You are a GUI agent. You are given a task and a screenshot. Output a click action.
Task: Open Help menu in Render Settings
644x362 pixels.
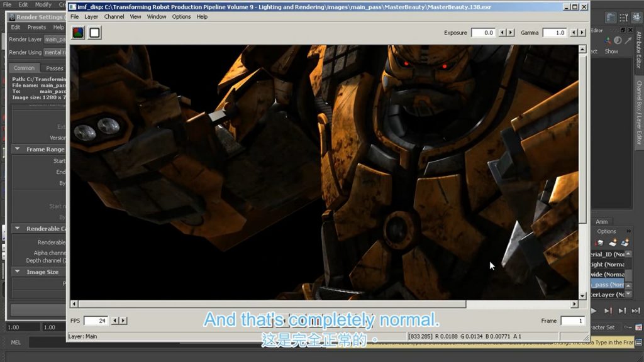pyautogui.click(x=58, y=27)
